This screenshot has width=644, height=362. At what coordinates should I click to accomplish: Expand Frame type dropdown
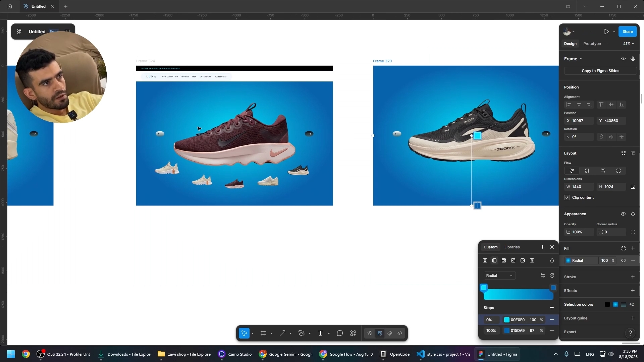[x=573, y=59]
